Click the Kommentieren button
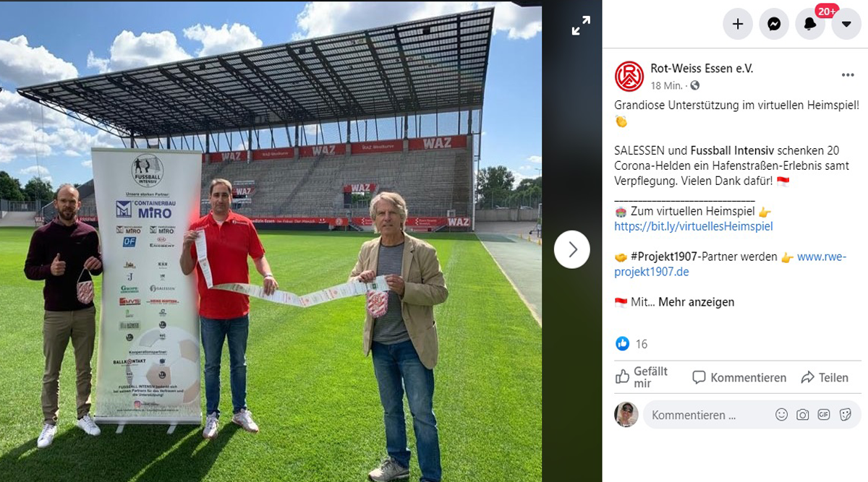 click(739, 377)
